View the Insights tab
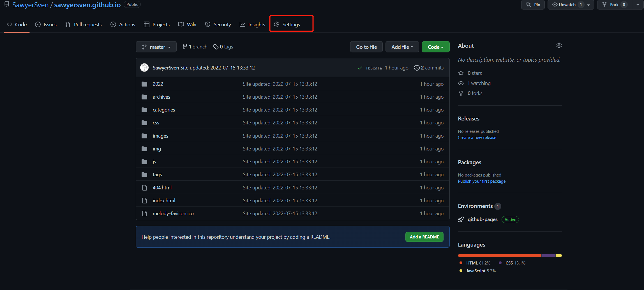The image size is (644, 290). click(x=252, y=24)
